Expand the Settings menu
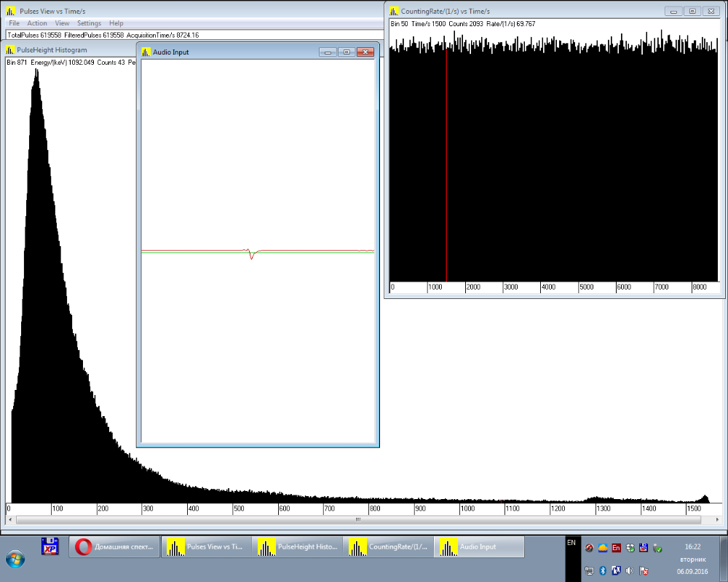The image size is (728, 582). [89, 23]
